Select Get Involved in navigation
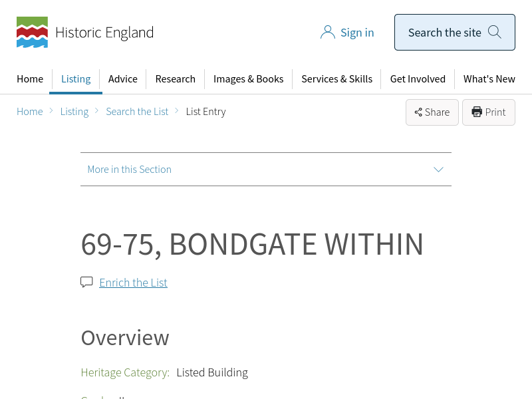This screenshot has width=532, height=399. click(x=418, y=78)
